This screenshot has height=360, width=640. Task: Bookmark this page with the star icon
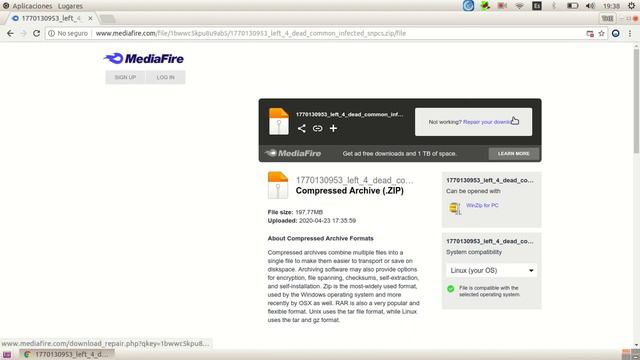(x=601, y=33)
